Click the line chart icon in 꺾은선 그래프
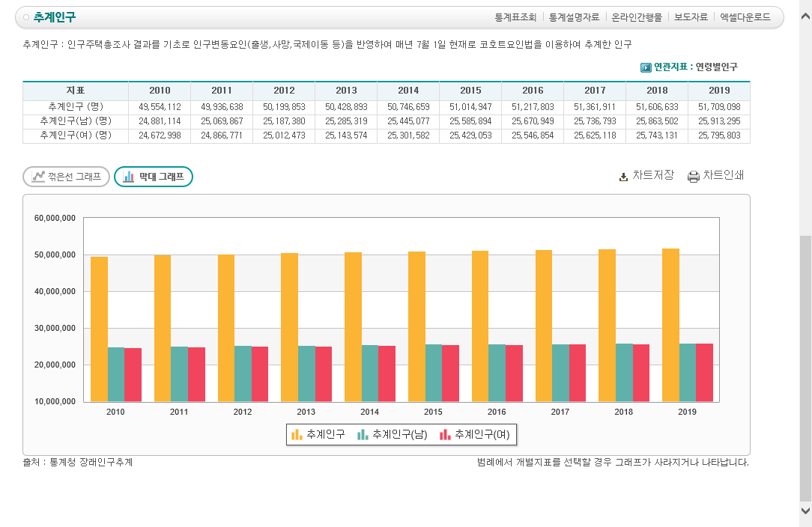This screenshot has height=527, width=812. (38, 177)
